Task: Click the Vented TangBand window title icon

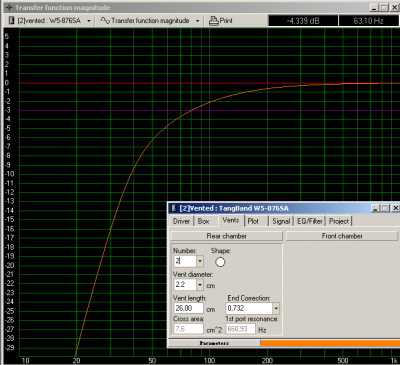Action: pyautogui.click(x=174, y=208)
